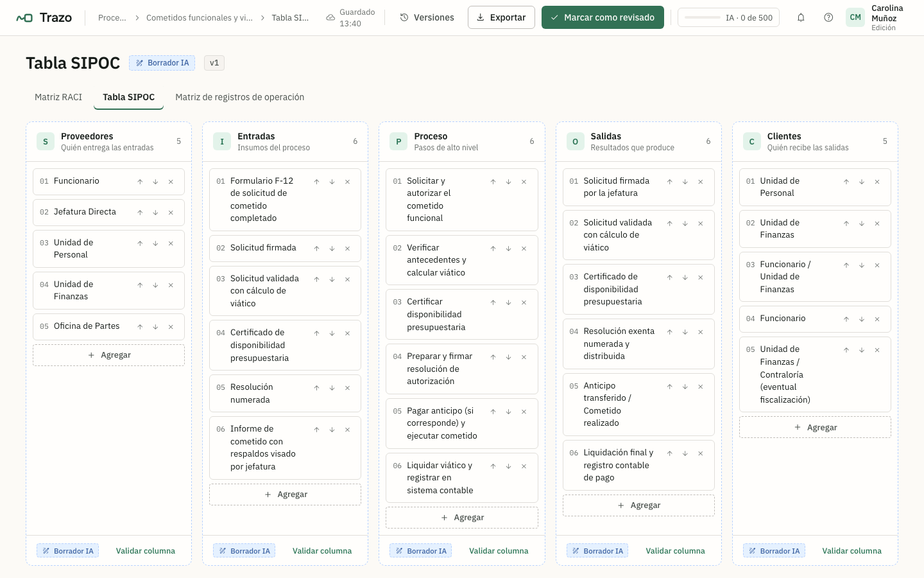Delete Anticipo transferido output
Screen dimensions: 924x578
tap(700, 387)
